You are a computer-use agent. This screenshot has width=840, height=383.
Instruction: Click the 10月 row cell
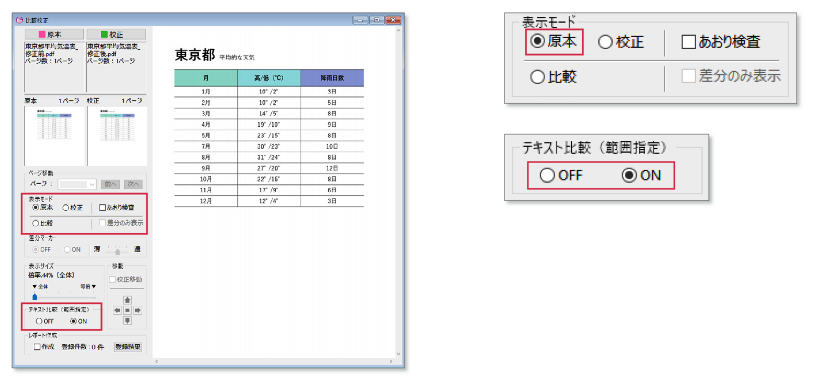point(206,179)
